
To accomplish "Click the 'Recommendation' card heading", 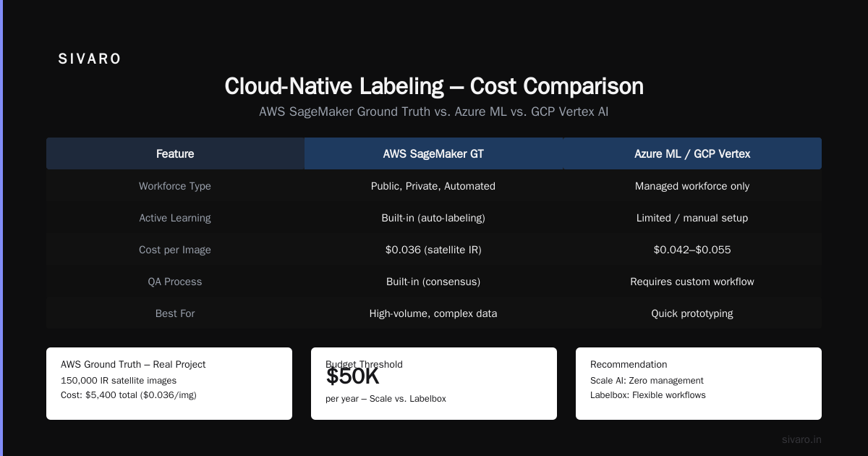I will 629,364.
